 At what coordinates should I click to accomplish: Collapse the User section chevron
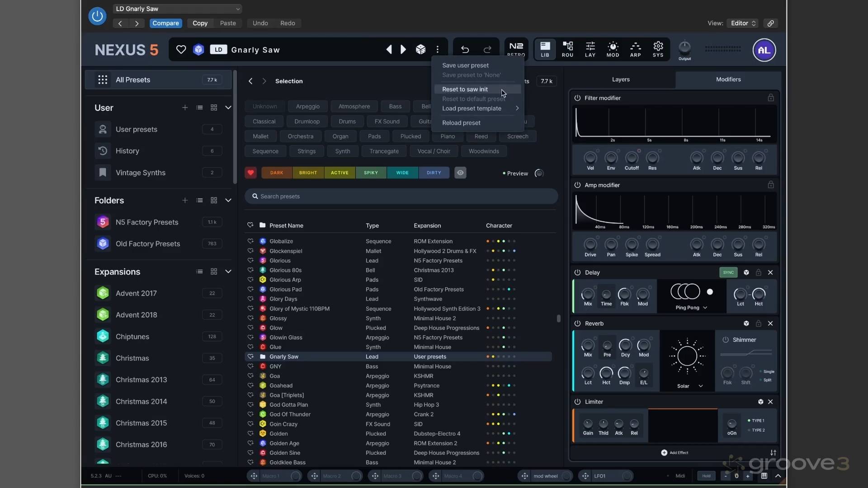pyautogui.click(x=228, y=108)
